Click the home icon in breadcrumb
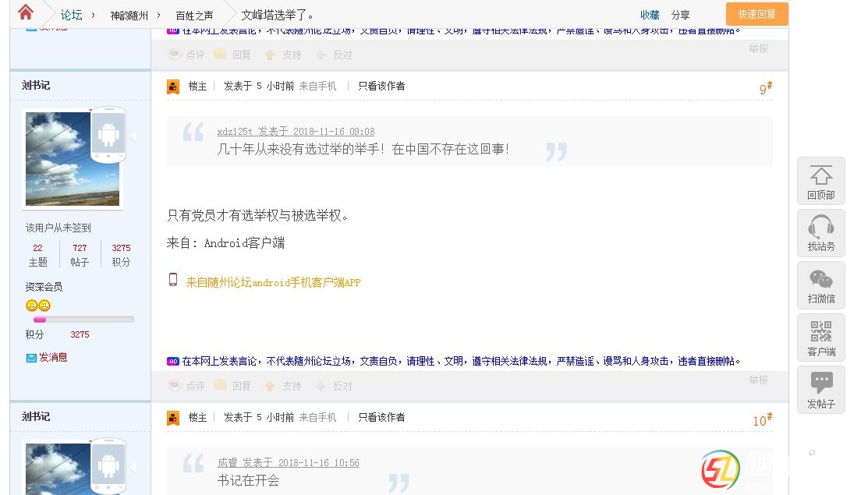 coord(26,12)
